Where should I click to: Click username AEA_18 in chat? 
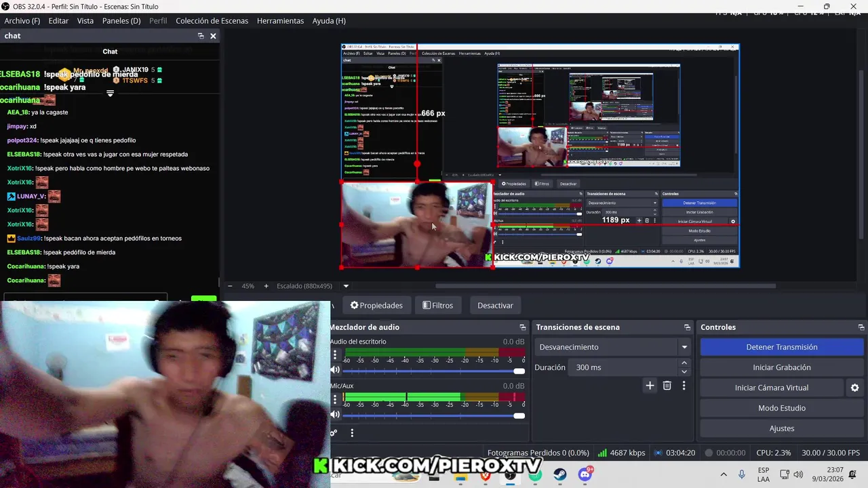point(18,113)
